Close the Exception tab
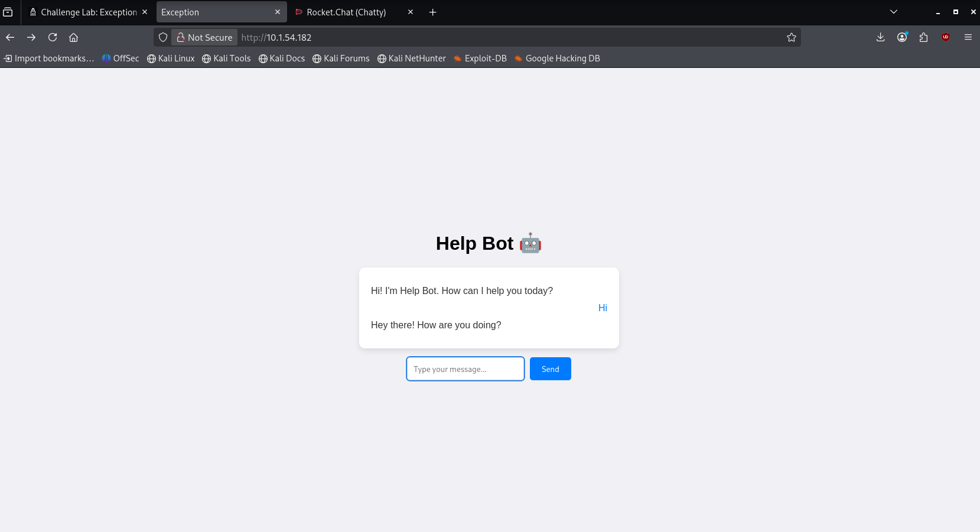Image resolution: width=980 pixels, height=532 pixels. 278,12
